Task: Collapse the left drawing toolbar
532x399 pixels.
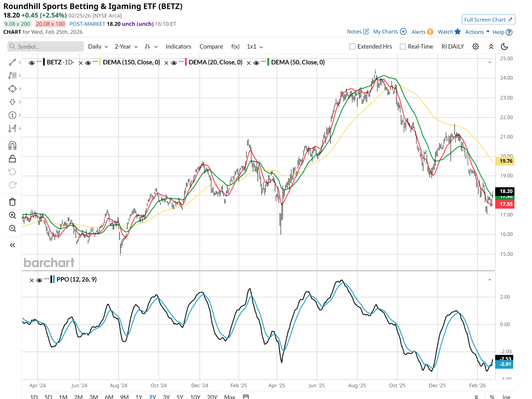Action: tap(12, 245)
